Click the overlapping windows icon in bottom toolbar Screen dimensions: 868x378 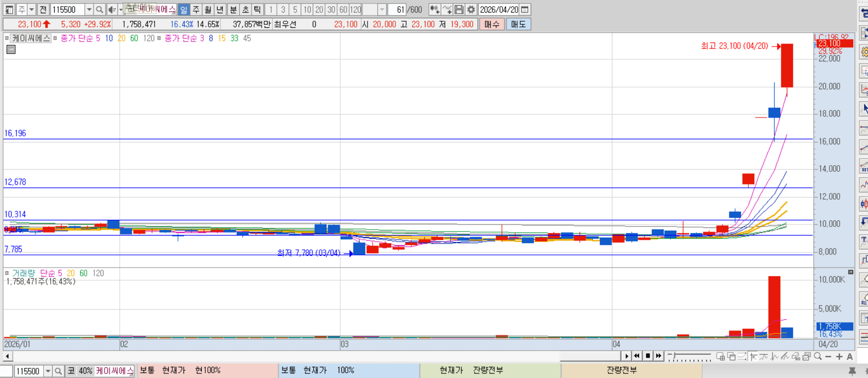pyautogui.click(x=731, y=356)
